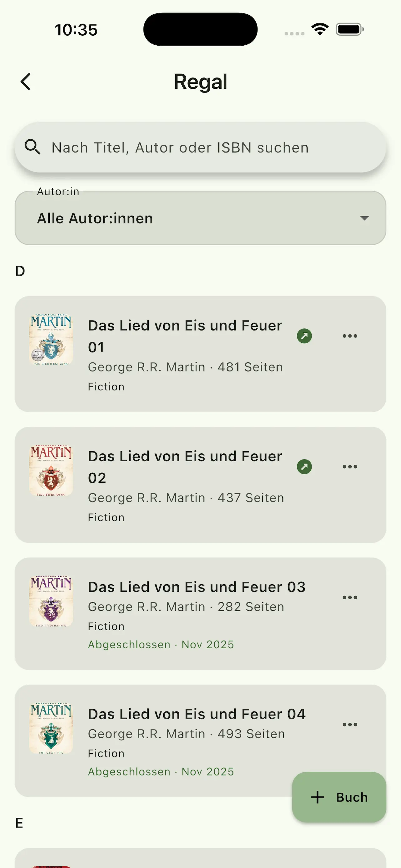Viewport: 401px width, 868px height.
Task: Tap cover thumbnail of Eis und Feuer 04
Action: pos(51,728)
